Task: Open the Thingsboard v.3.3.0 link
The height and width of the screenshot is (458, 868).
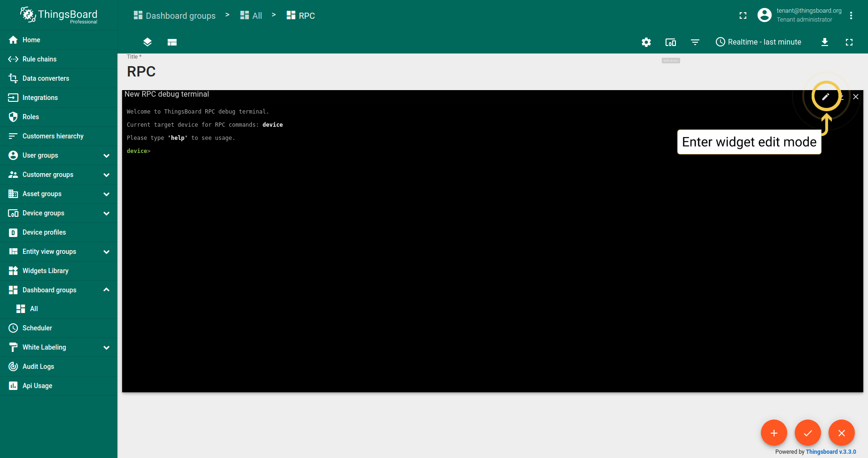Action: point(831,452)
